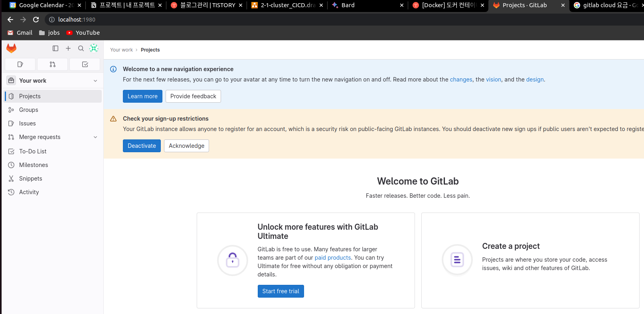Open Snippets in the sidebar
This screenshot has width=644, height=314.
[x=53, y=179]
